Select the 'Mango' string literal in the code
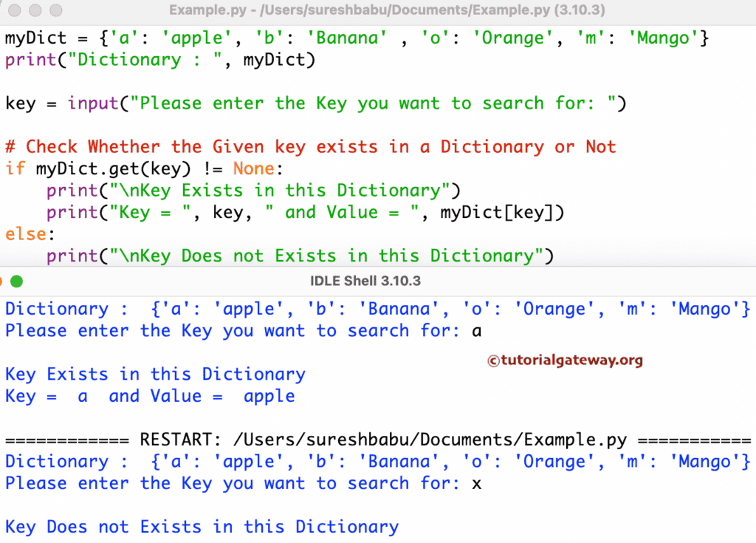The height and width of the screenshot is (543, 756). (x=662, y=38)
